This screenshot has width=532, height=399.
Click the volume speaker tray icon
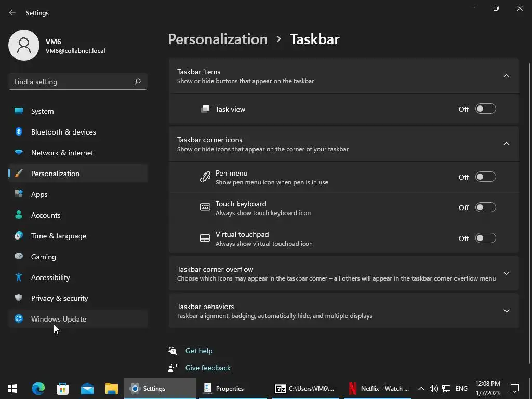[434, 389]
